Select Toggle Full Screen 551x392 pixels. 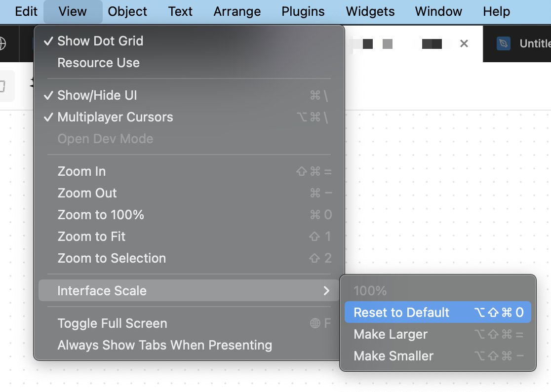click(112, 323)
